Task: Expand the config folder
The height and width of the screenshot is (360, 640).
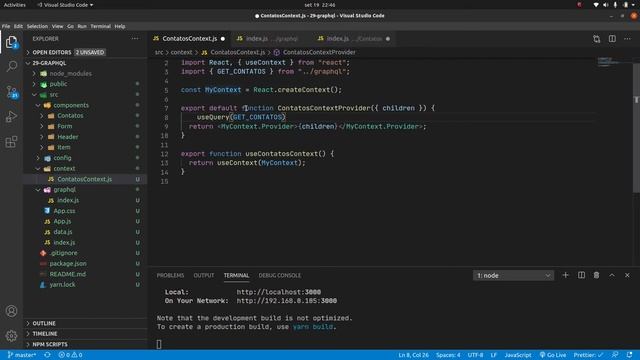Action: point(86,158)
